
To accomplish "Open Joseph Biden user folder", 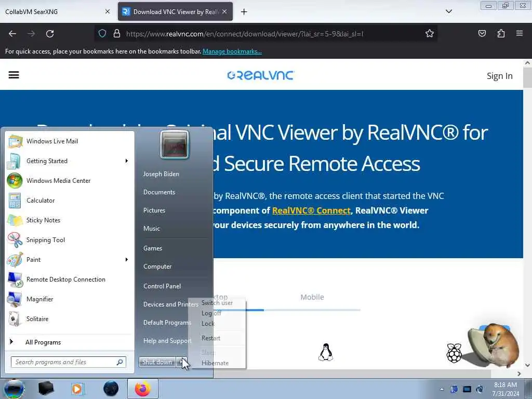I will coord(161,174).
